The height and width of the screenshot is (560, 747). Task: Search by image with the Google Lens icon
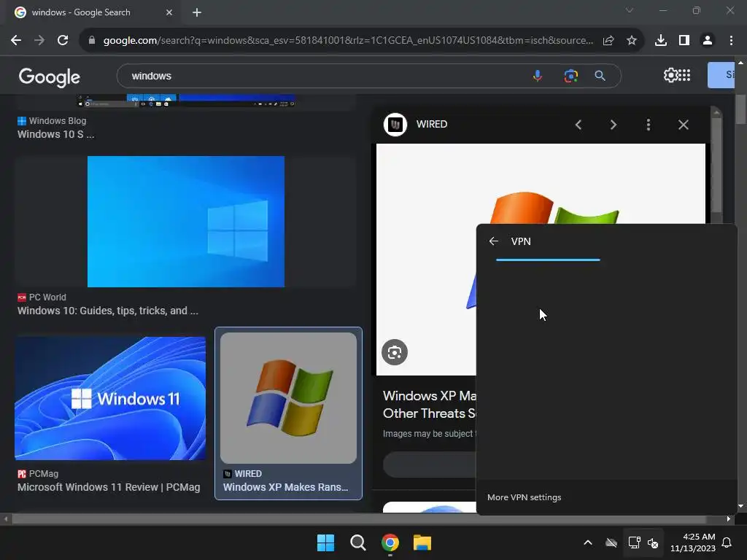pyautogui.click(x=570, y=76)
